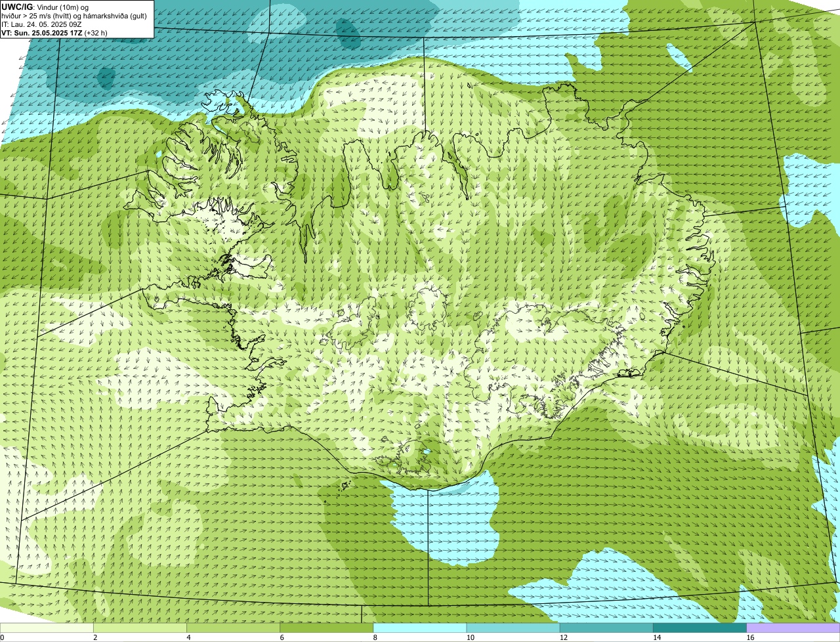
Task: Click the legend label '12'
Action: click(x=564, y=637)
